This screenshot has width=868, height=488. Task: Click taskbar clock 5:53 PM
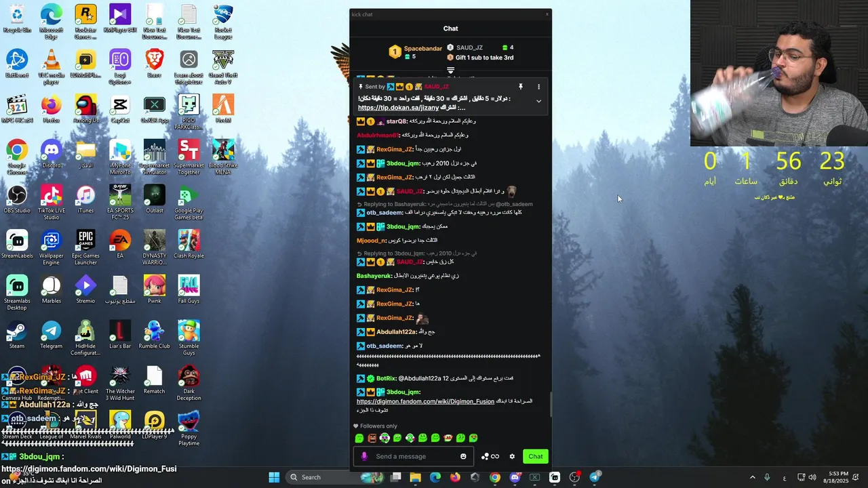(x=837, y=477)
